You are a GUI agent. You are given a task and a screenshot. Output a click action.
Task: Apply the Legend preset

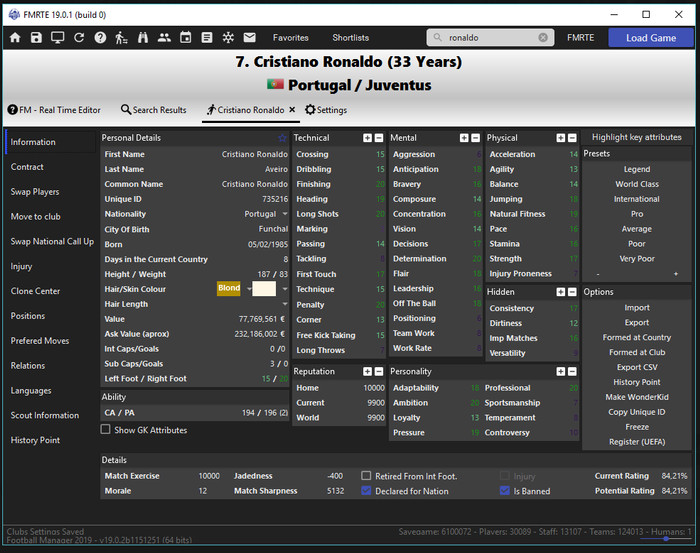pos(637,169)
